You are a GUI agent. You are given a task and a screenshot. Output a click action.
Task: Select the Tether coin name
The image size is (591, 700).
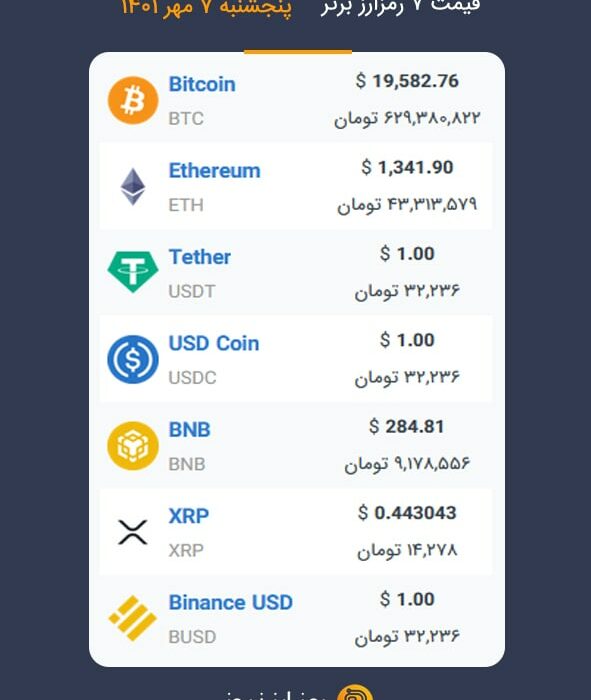pyautogui.click(x=200, y=257)
